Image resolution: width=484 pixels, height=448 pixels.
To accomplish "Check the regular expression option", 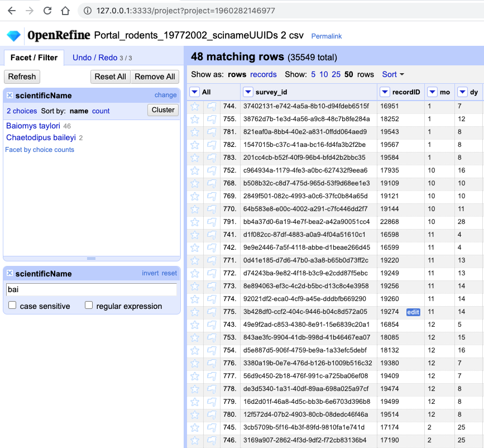I will (88, 304).
